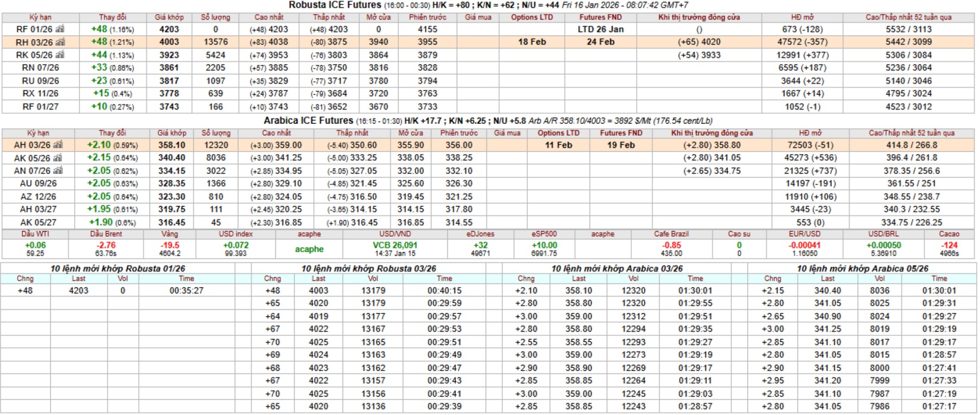Screen dimensions: 980x415
Task: Click the 10 lệnh mới khớp Arabica 03/26 title
Action: click(617, 269)
